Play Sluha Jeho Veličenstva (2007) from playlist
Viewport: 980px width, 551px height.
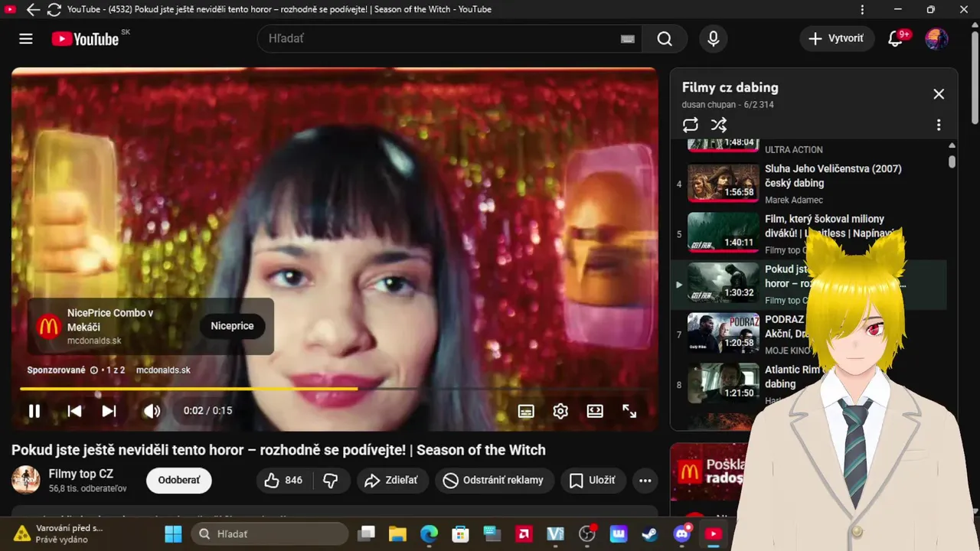click(x=833, y=176)
